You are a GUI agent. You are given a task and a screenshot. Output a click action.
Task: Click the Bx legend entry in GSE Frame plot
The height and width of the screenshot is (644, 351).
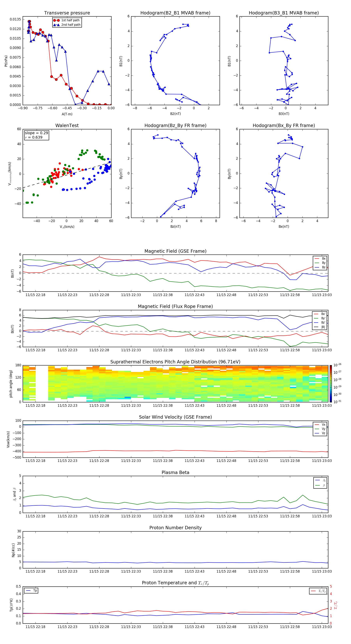pos(320,259)
